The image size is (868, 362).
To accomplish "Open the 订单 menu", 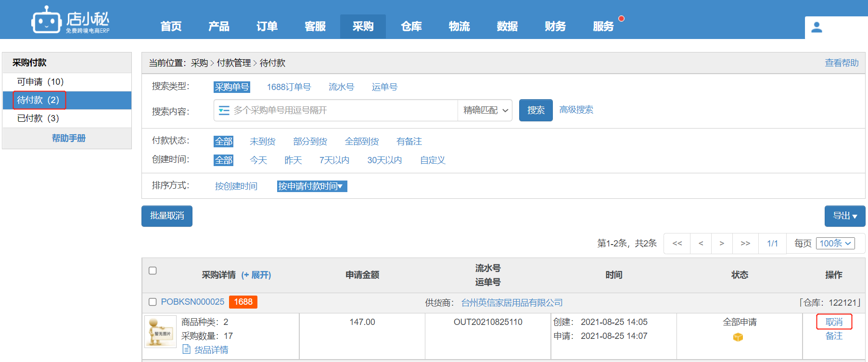I will (x=267, y=26).
